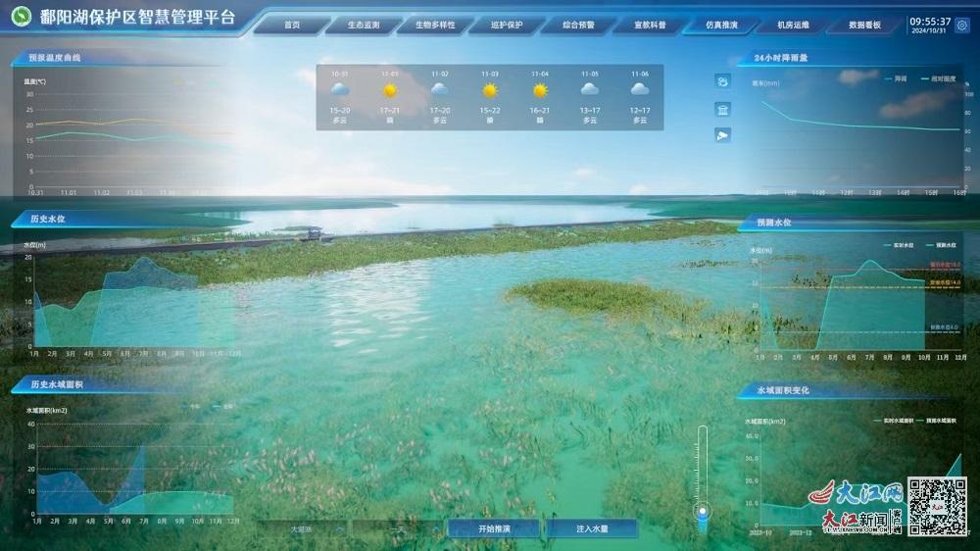This screenshot has height=551, width=980.
Task: Click the platform title 鄱阳湖保护区智慧管理平台
Action: pyautogui.click(x=137, y=17)
